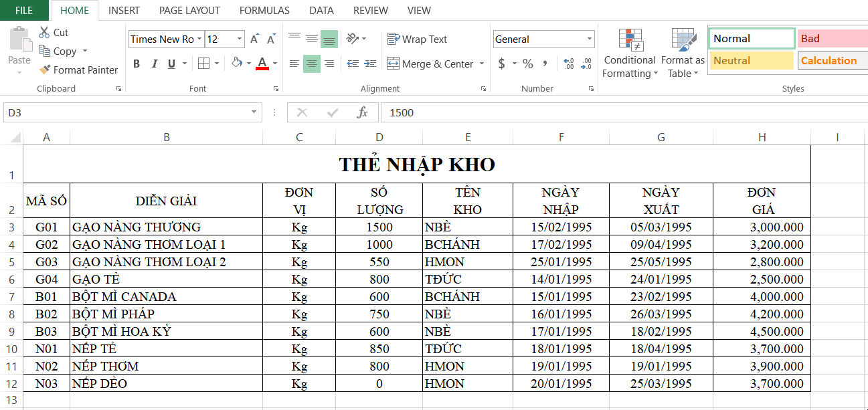The image size is (868, 410).
Task: Click the Insert Function fx icon
Action: pyautogui.click(x=362, y=112)
